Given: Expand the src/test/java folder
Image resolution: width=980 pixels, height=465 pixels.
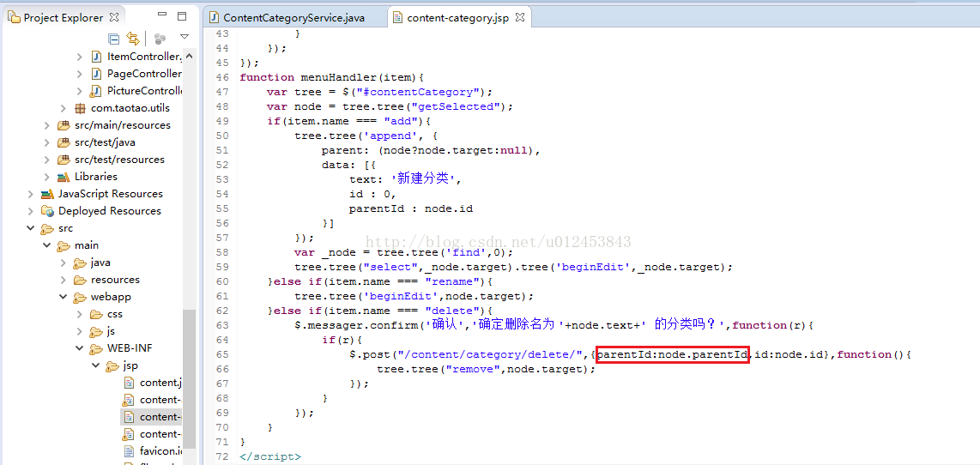Looking at the screenshot, I should point(47,142).
